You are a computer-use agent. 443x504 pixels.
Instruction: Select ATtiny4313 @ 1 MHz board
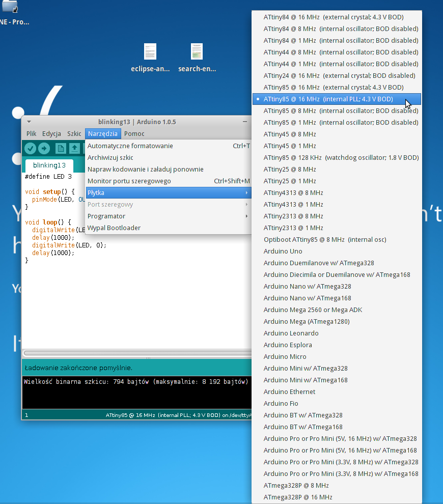tap(337, 205)
